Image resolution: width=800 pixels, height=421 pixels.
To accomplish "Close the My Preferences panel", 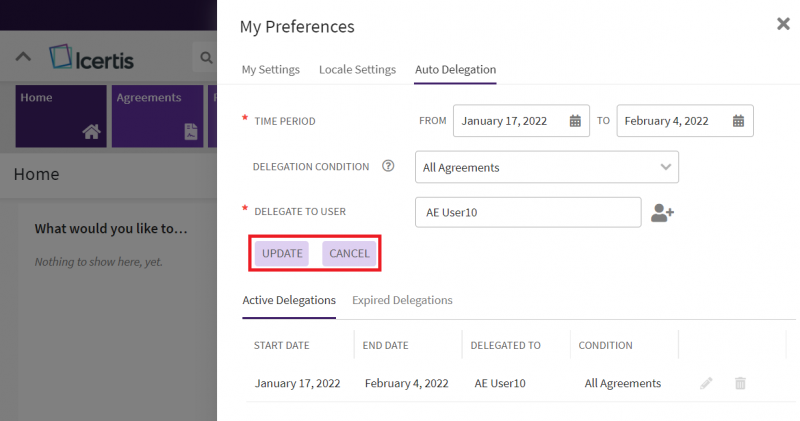I will pyautogui.click(x=783, y=24).
